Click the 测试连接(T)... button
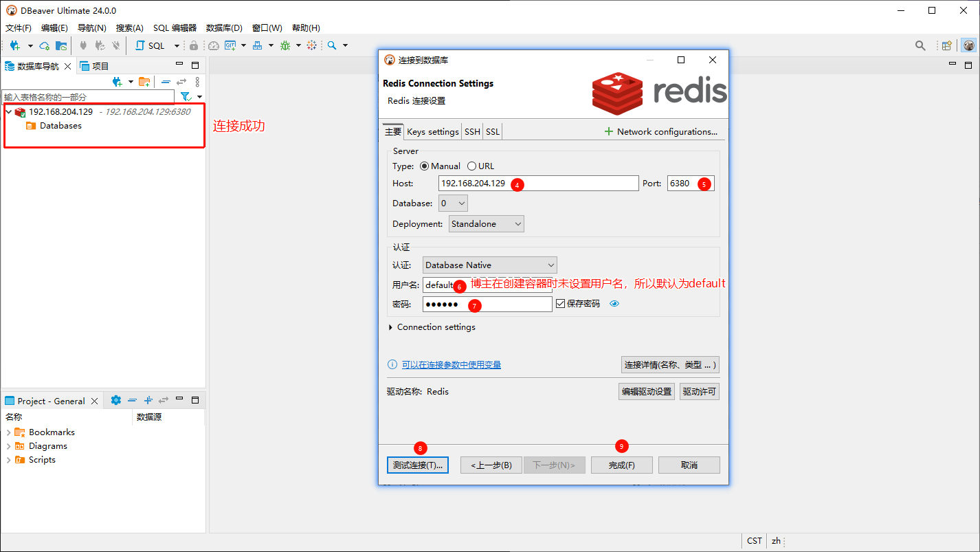 [x=418, y=465]
